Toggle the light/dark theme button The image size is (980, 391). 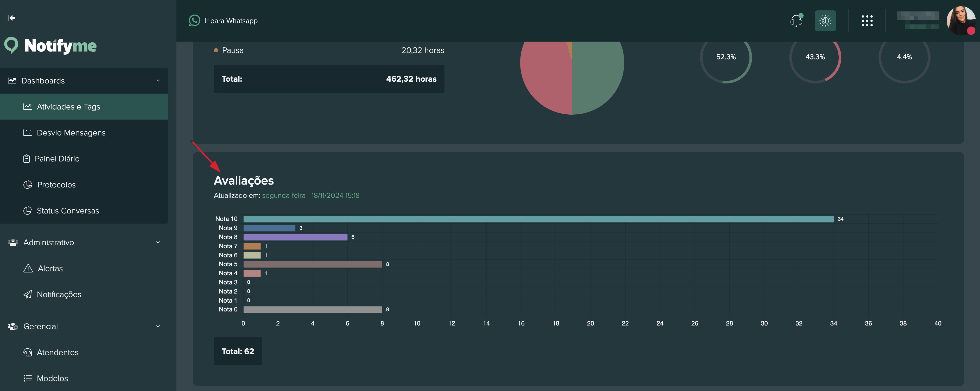pyautogui.click(x=825, y=21)
